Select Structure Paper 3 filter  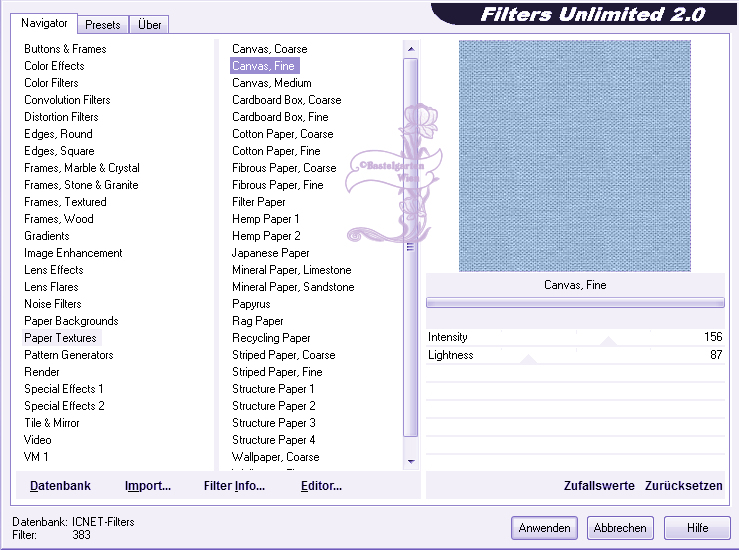pos(273,423)
